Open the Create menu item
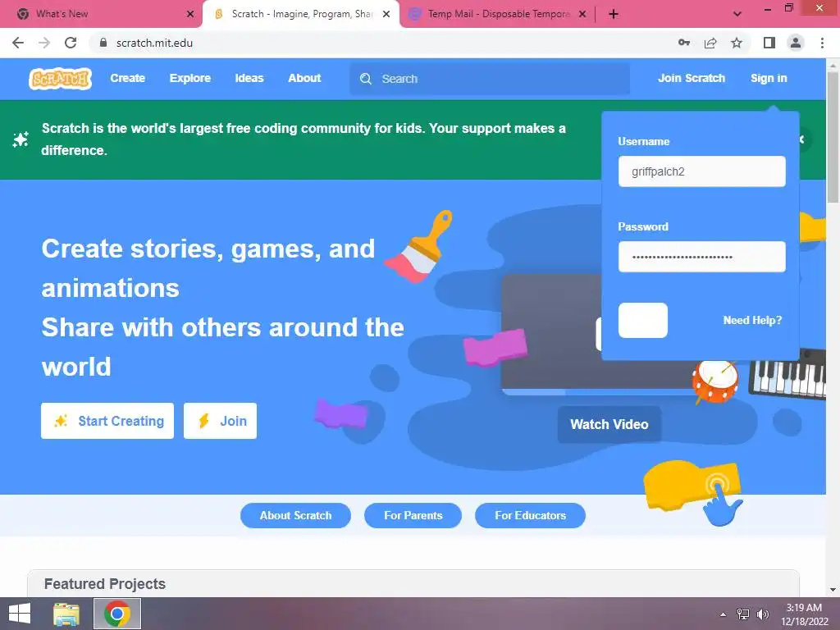 pyautogui.click(x=127, y=78)
